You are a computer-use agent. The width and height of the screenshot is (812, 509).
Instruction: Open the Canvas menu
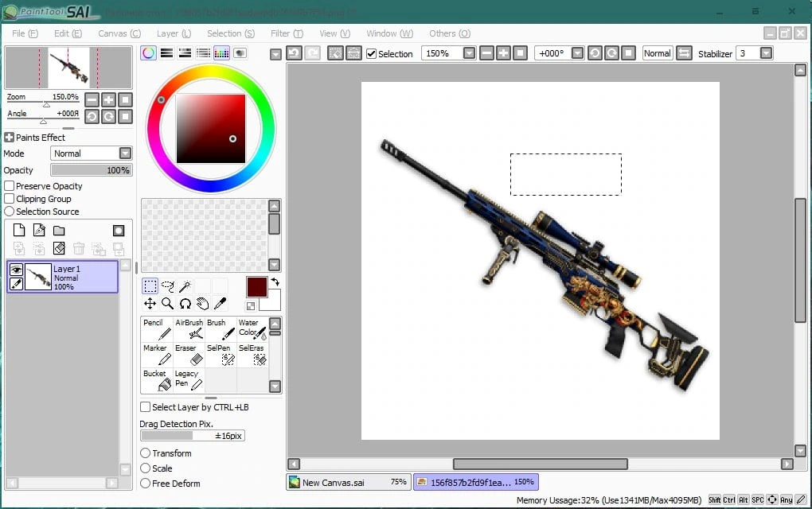click(x=119, y=33)
